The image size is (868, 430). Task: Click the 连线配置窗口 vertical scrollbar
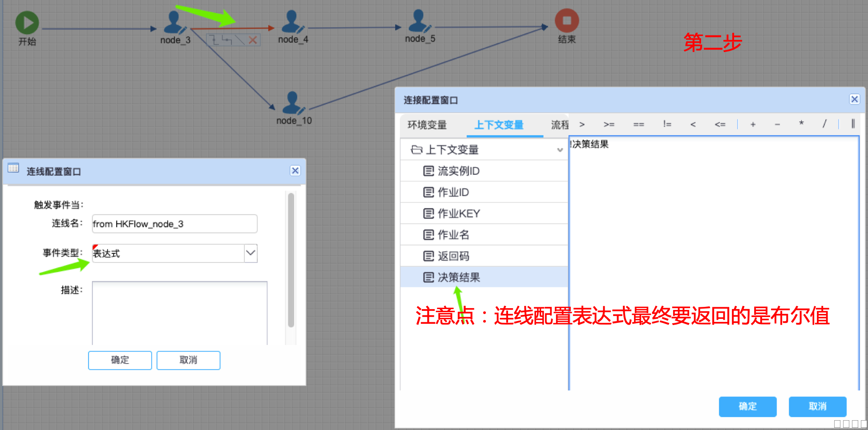click(291, 260)
